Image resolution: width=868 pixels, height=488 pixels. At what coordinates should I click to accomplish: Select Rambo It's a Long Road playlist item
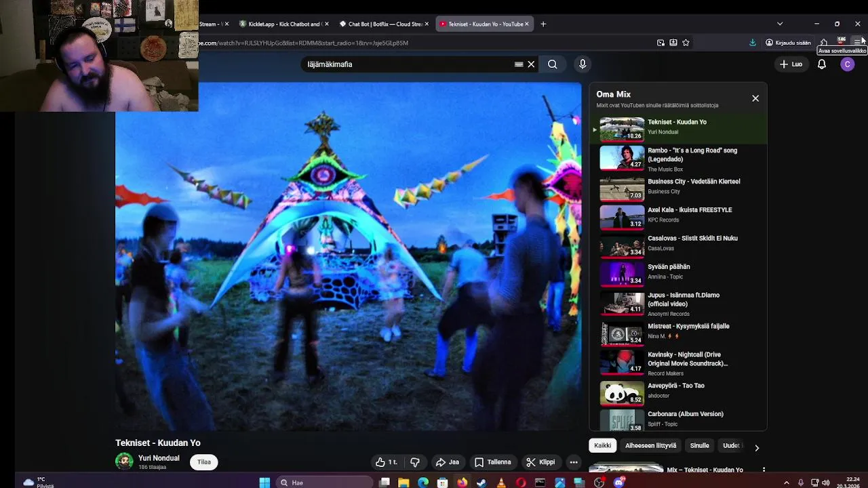click(x=678, y=158)
